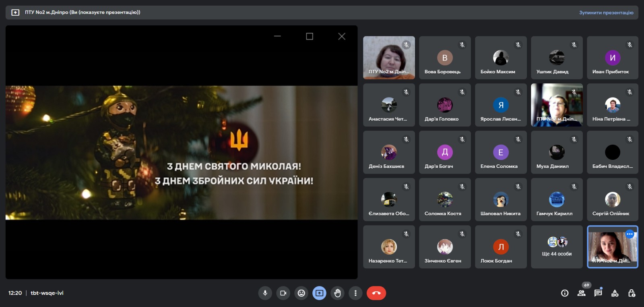Click Лоюк Богдан's red Л avatar
The image size is (644, 307).
coord(501,247)
